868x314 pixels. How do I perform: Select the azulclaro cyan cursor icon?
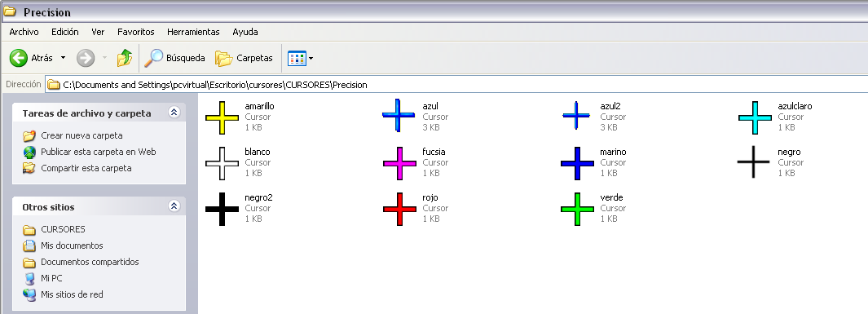pos(755,117)
